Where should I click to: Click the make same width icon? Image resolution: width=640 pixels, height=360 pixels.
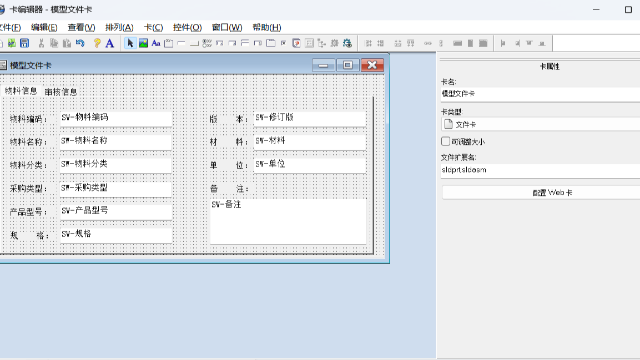click(458, 43)
